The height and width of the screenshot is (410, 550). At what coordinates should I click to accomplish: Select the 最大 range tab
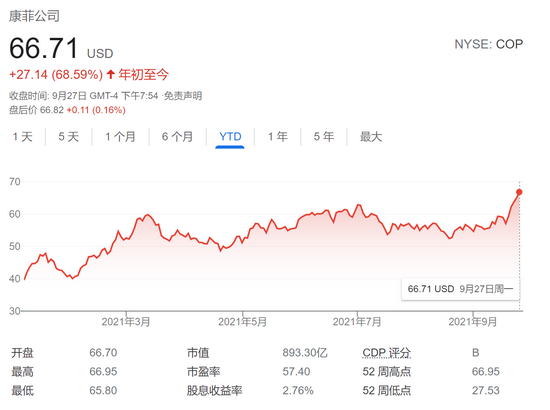pyautogui.click(x=371, y=136)
